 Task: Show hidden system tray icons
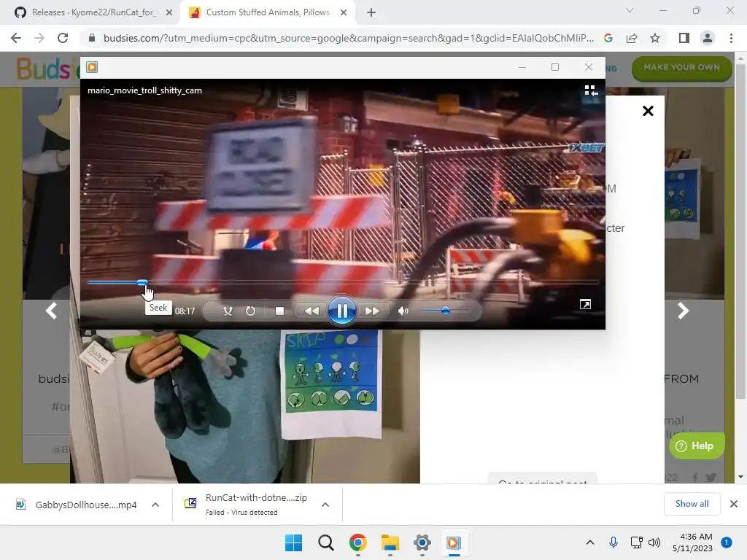click(x=589, y=542)
